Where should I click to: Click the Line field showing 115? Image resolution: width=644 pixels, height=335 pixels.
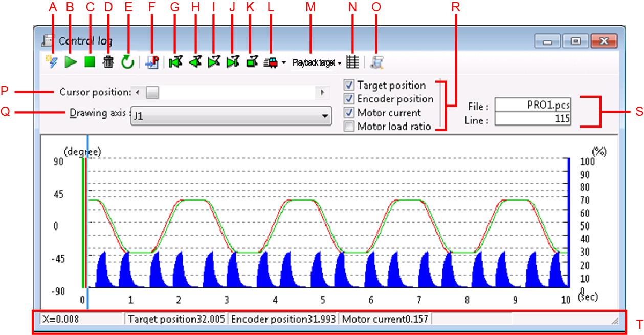[533, 119]
